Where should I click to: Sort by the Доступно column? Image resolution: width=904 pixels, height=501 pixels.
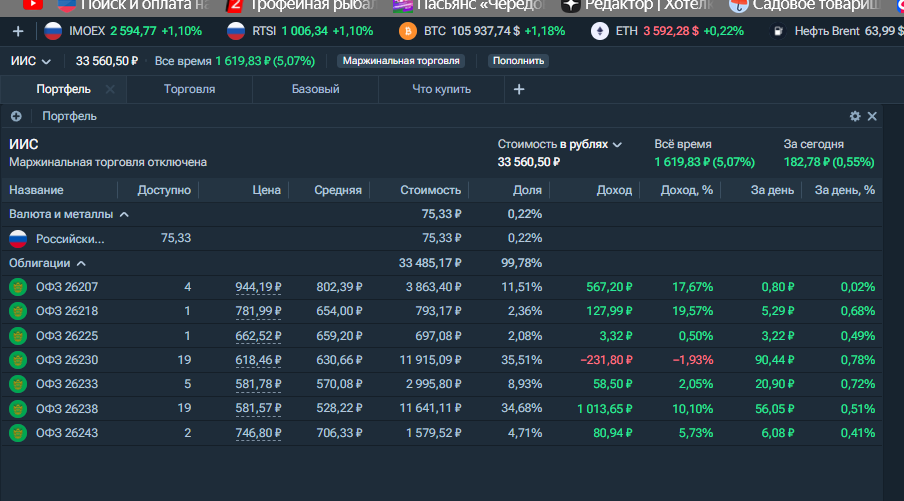tap(164, 190)
